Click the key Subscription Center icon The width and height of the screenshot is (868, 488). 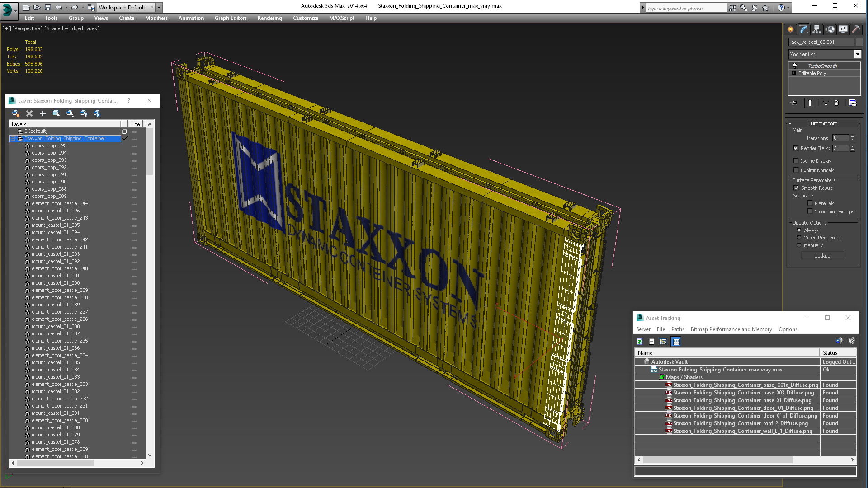[743, 8]
